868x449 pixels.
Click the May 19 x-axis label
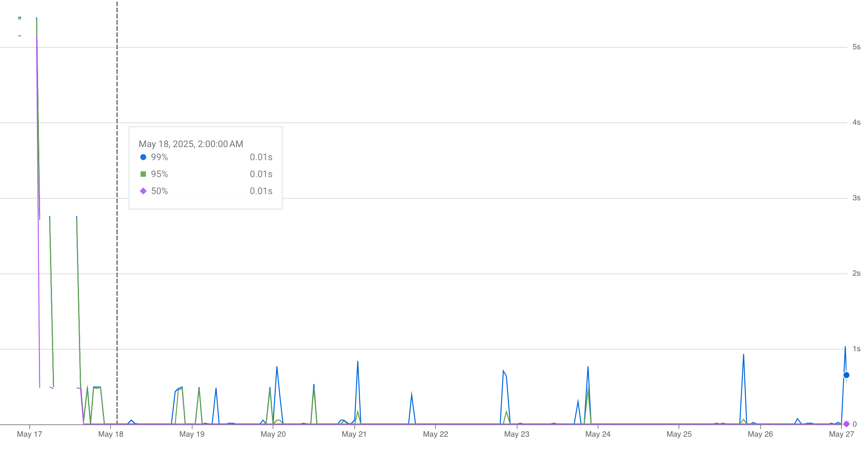click(x=192, y=434)
